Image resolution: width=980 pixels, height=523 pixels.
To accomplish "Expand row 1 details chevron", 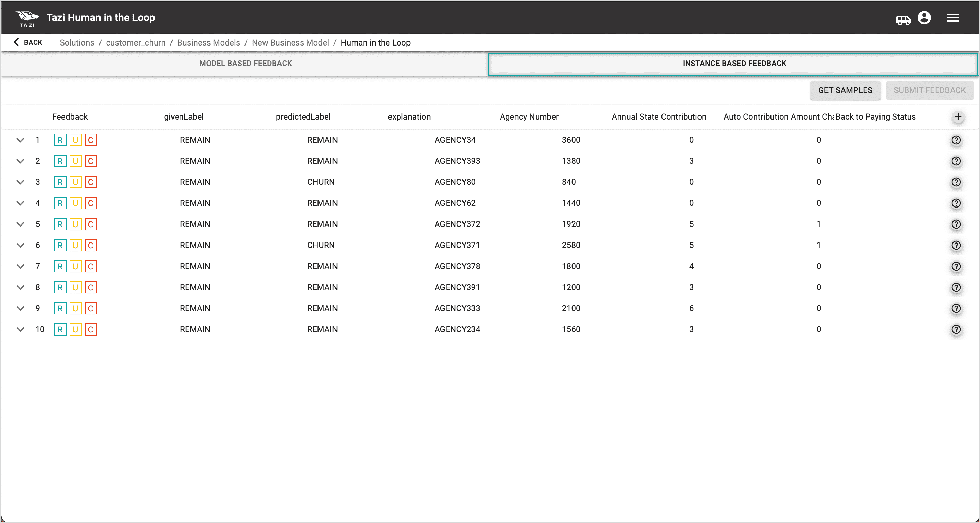I will point(20,140).
